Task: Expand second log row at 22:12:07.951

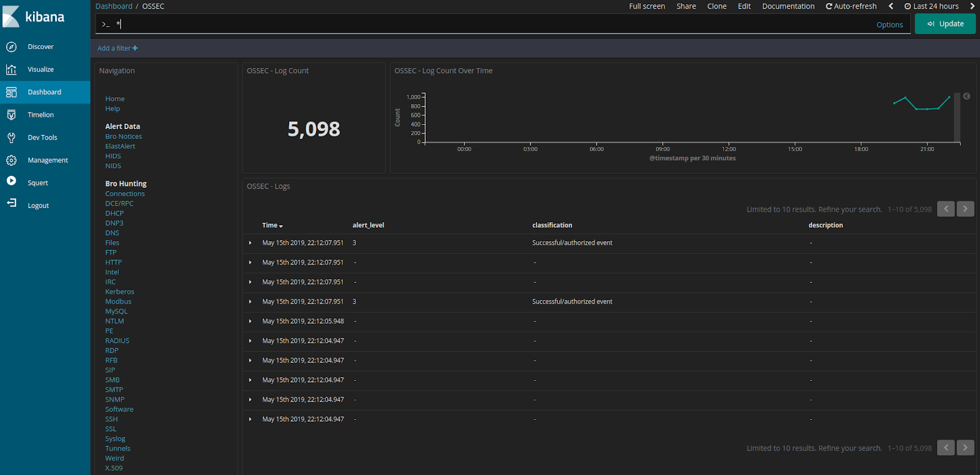Action: click(x=250, y=263)
